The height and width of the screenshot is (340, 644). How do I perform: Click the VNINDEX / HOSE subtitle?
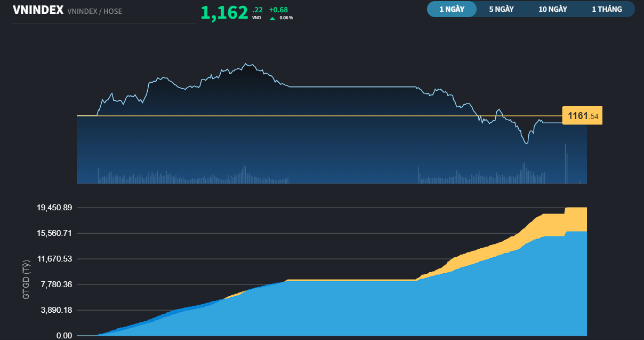tap(95, 11)
